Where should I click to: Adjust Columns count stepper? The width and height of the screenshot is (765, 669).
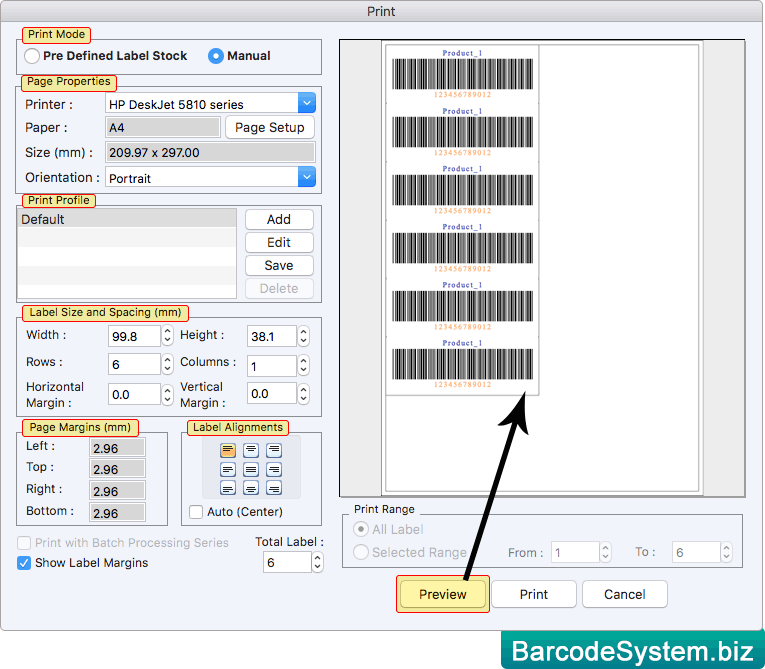pos(304,365)
